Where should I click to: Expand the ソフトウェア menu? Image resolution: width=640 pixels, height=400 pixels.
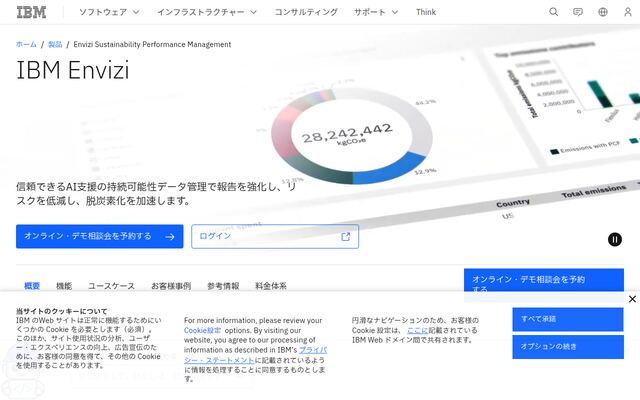point(109,12)
